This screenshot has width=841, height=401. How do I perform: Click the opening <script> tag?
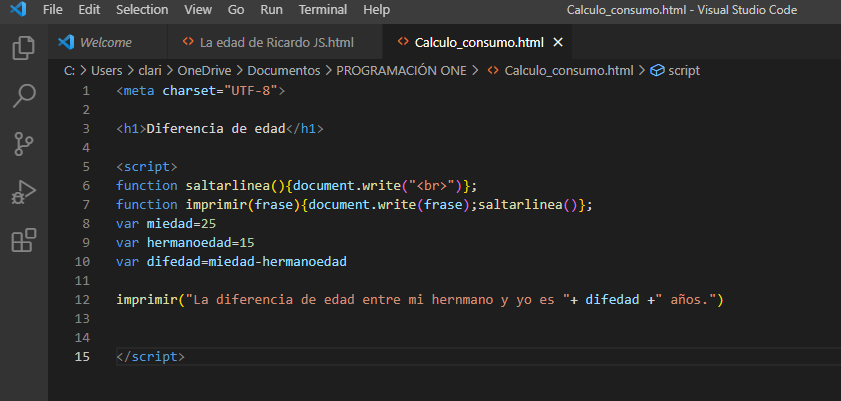pos(147,167)
